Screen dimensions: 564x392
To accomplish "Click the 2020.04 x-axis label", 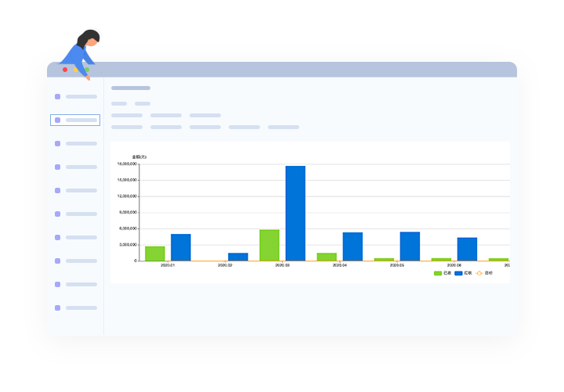I will (339, 265).
